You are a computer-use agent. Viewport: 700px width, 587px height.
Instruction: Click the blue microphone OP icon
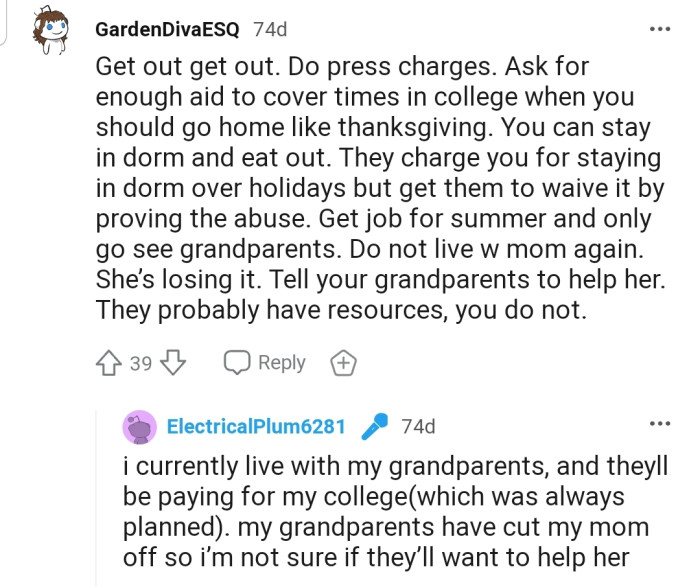373,427
